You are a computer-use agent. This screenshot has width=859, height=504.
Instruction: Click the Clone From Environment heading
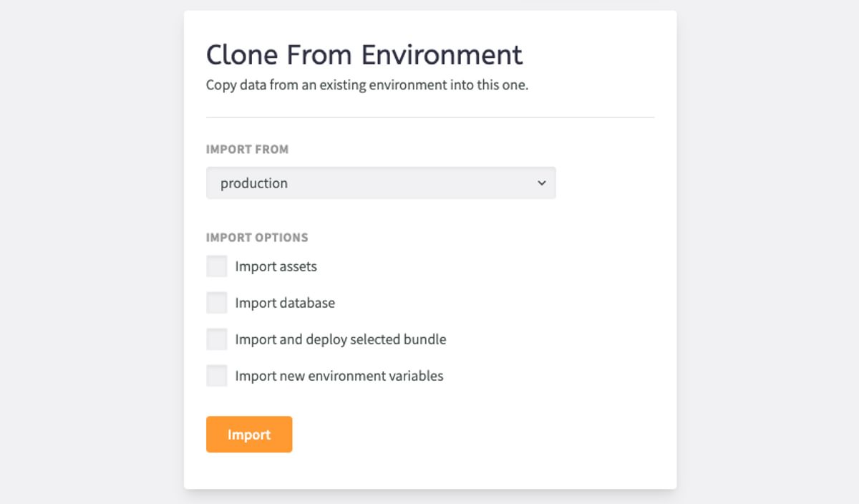click(x=364, y=55)
